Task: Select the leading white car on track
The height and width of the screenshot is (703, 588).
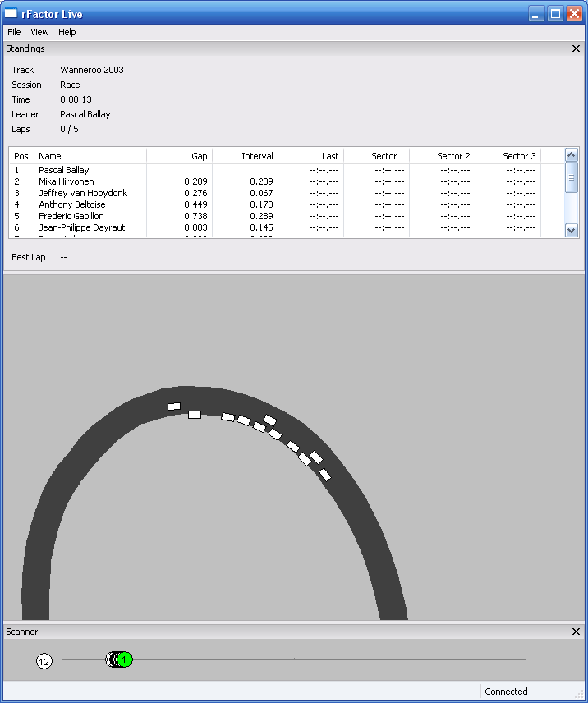Action: pyautogui.click(x=173, y=406)
